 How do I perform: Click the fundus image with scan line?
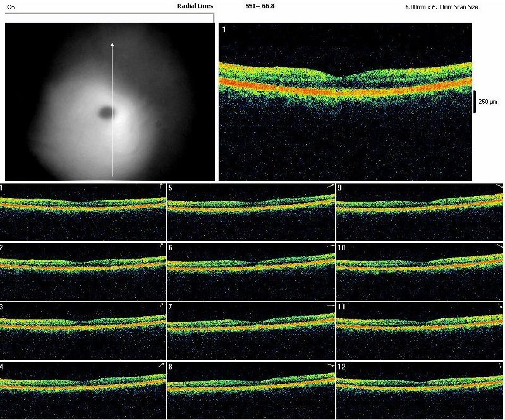110,102
